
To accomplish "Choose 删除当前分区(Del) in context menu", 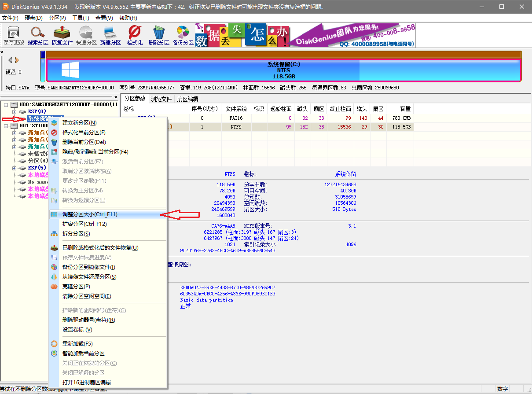I will 108,142.
